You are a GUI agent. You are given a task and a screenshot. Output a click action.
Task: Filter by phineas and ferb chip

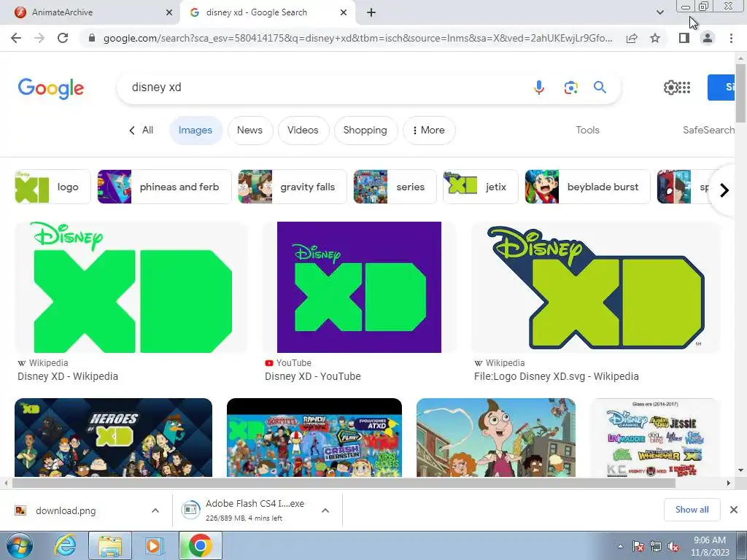coord(164,187)
